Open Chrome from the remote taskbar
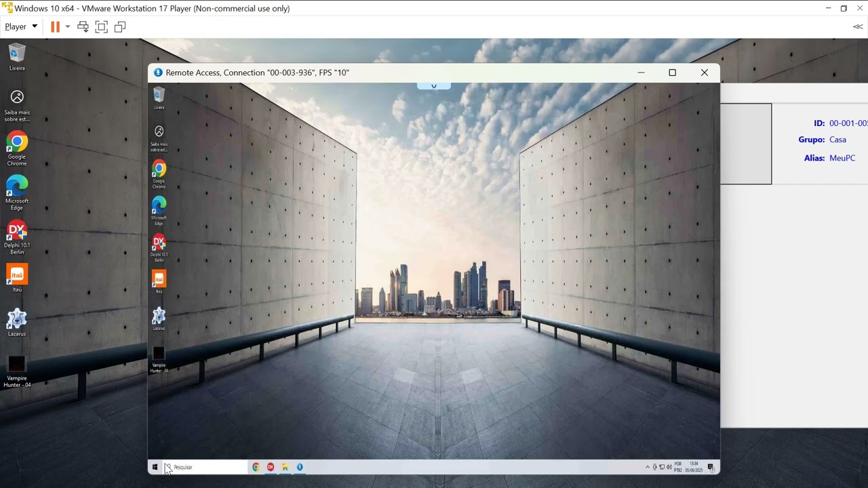Viewport: 868px width, 488px height. pos(256,467)
